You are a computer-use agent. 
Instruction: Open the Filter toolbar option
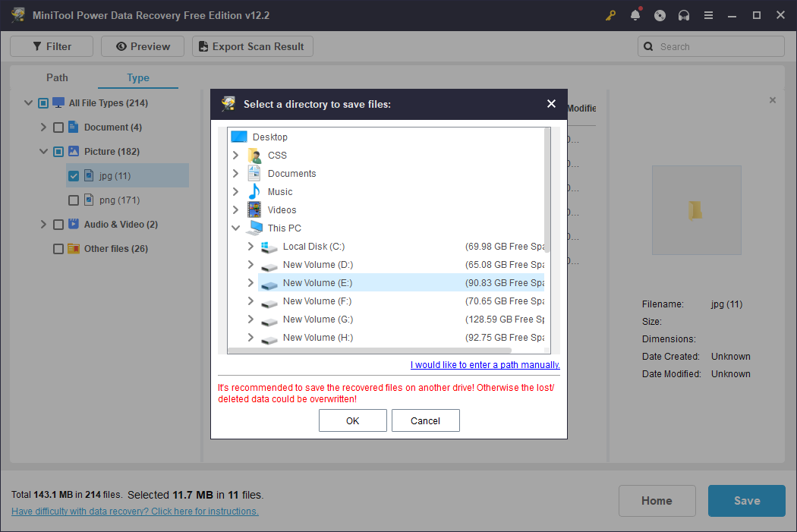pyautogui.click(x=52, y=46)
